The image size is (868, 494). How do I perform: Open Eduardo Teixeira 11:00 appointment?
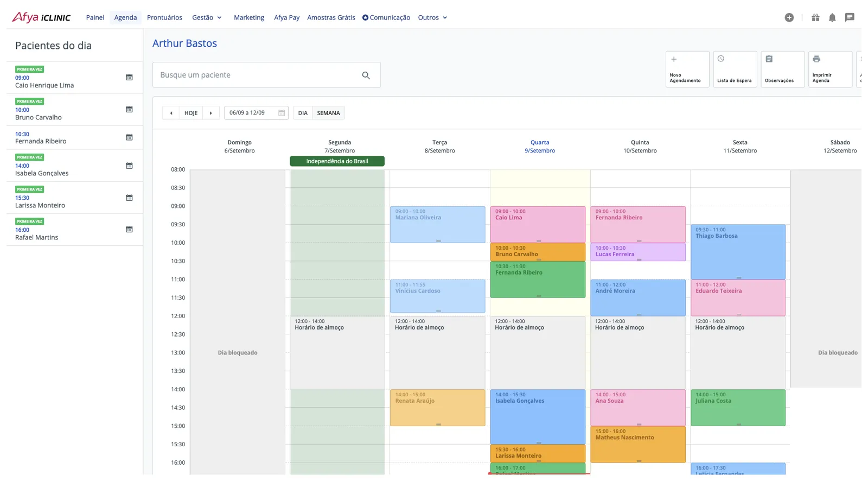tap(738, 297)
